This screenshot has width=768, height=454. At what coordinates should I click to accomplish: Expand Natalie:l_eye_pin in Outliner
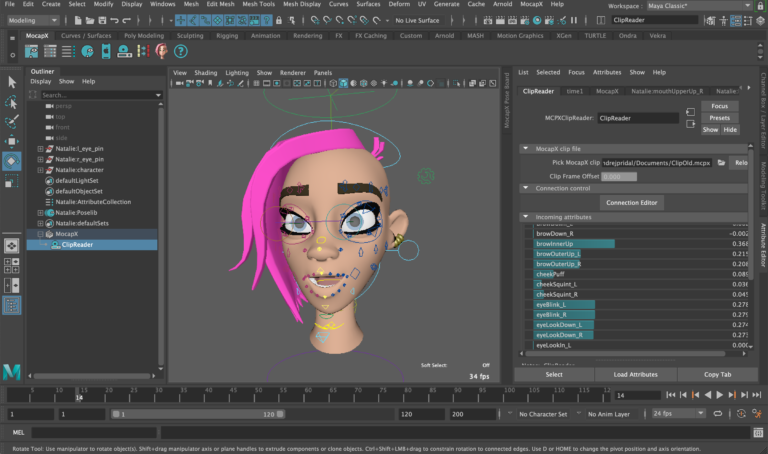tap(40, 148)
